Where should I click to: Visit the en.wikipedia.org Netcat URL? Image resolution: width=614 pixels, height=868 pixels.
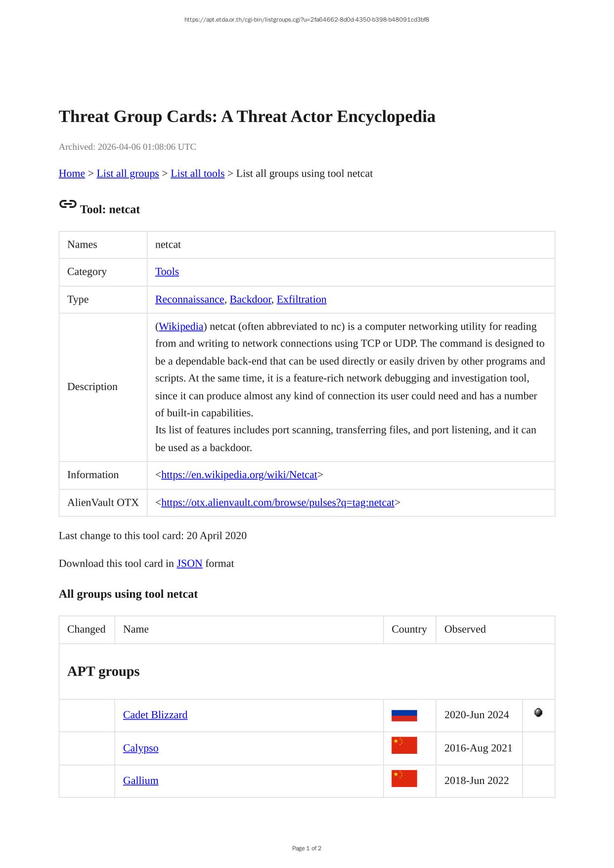point(239,475)
